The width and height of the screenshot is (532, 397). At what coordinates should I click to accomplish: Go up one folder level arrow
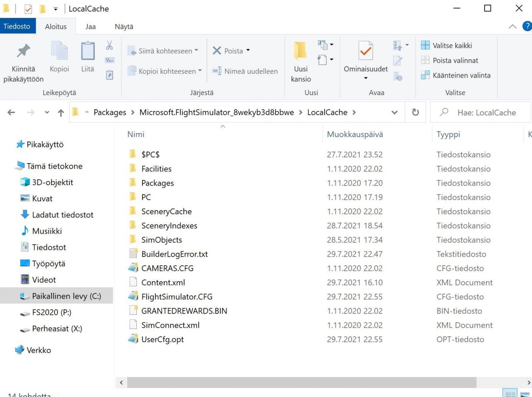click(61, 113)
